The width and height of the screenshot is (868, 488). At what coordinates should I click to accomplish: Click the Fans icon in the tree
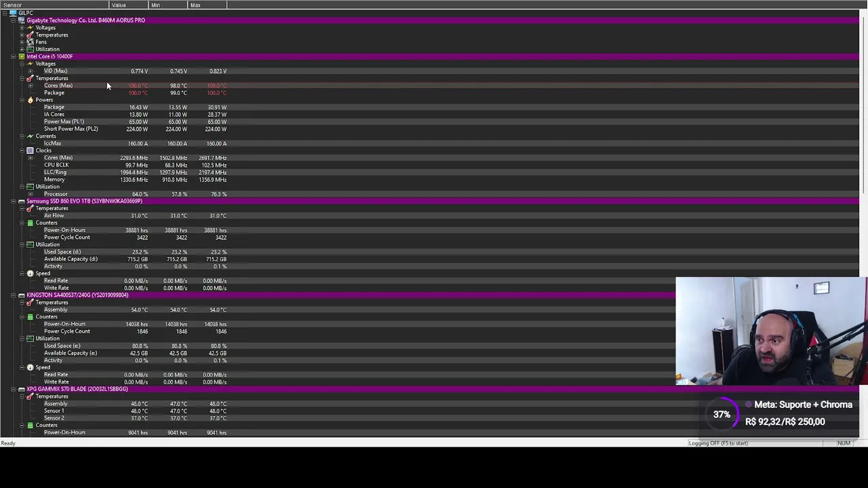[30, 42]
